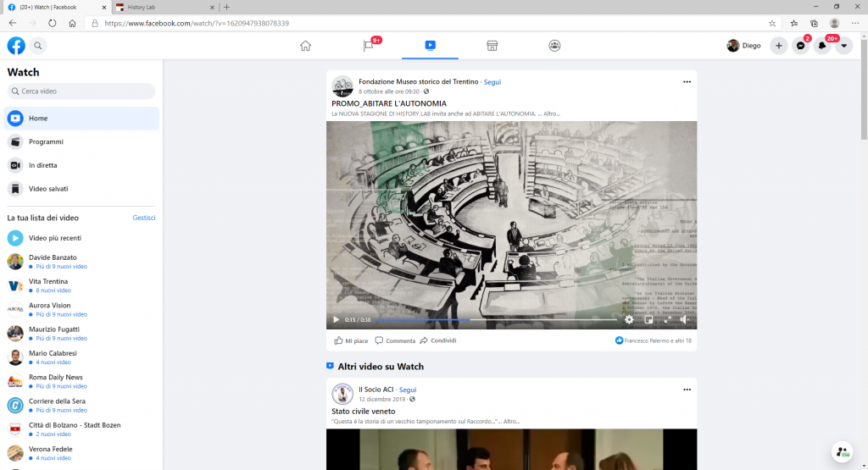Open video settings gear icon
The width and height of the screenshot is (868, 470).
[629, 319]
